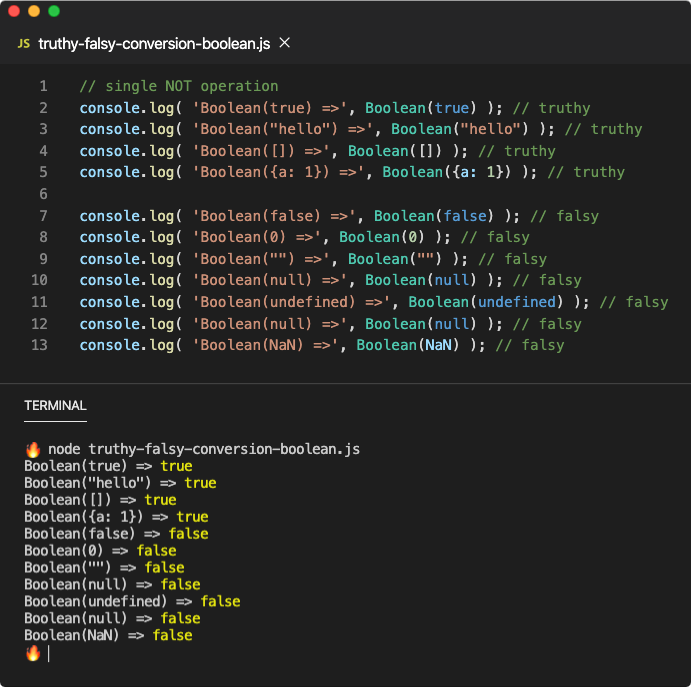691x687 pixels.
Task: Click line number 2 in gutter
Action: 43,108
